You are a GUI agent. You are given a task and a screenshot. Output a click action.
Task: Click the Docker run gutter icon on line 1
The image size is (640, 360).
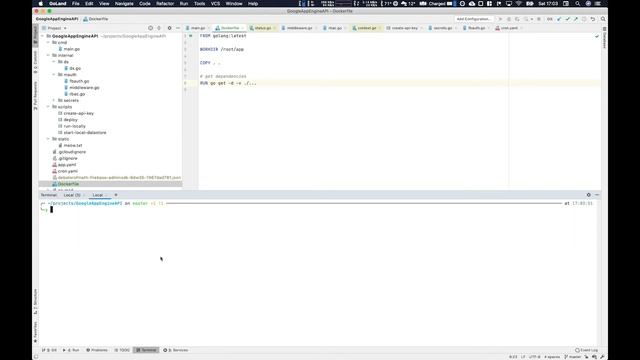[x=191, y=36]
